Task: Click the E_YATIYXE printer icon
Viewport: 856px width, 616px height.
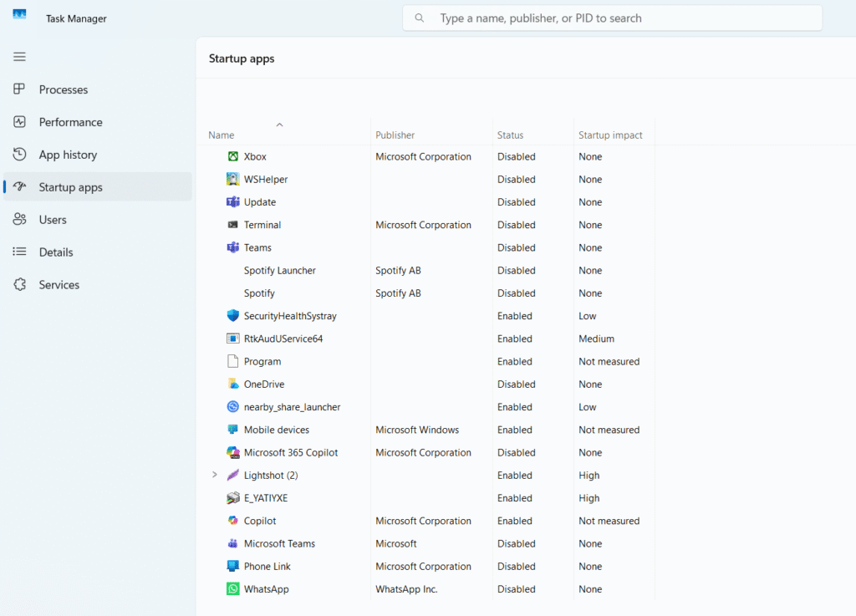Action: [233, 497]
